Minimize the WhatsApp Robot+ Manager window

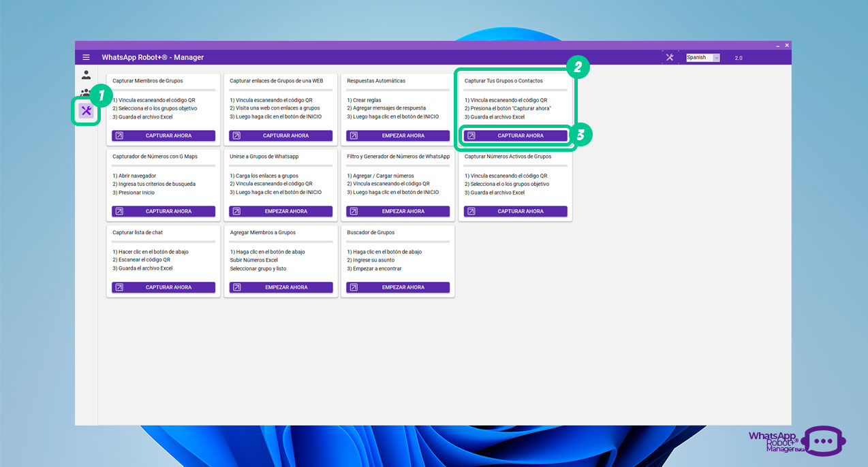[777, 45]
